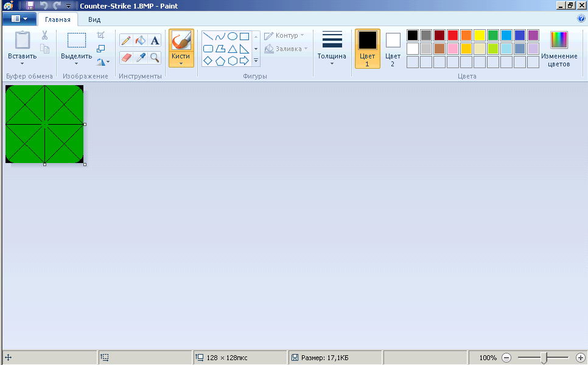The width and height of the screenshot is (588, 365).
Task: Click the Paste clipboard icon
Action: click(x=23, y=40)
